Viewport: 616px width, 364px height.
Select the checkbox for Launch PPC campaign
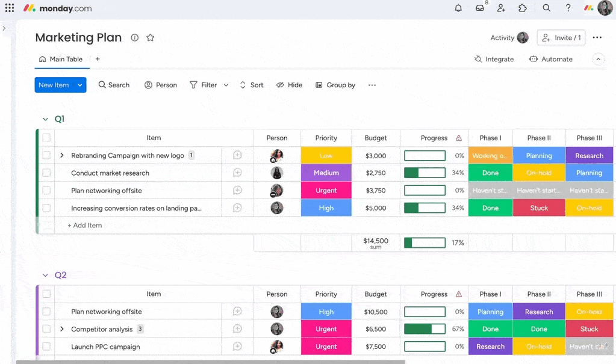[x=46, y=347]
